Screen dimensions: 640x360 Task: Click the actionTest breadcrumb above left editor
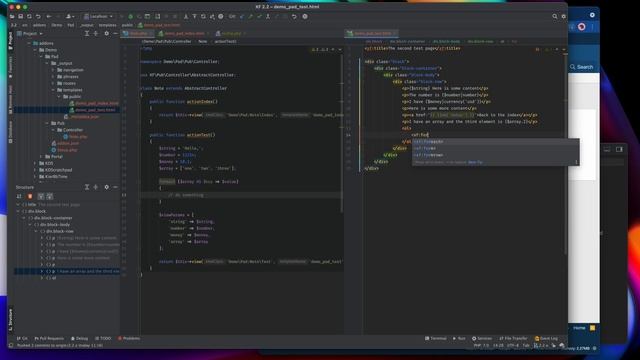coord(225,41)
